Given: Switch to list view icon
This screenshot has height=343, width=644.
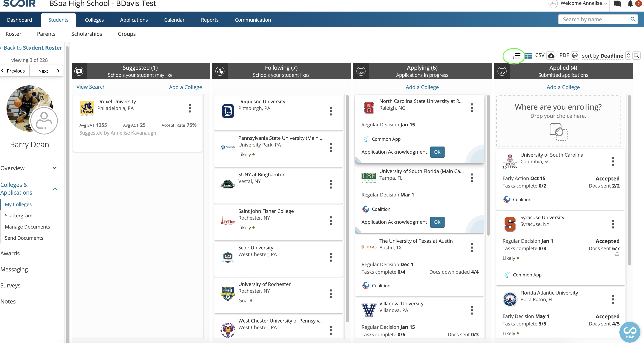Looking at the screenshot, I should point(516,56).
